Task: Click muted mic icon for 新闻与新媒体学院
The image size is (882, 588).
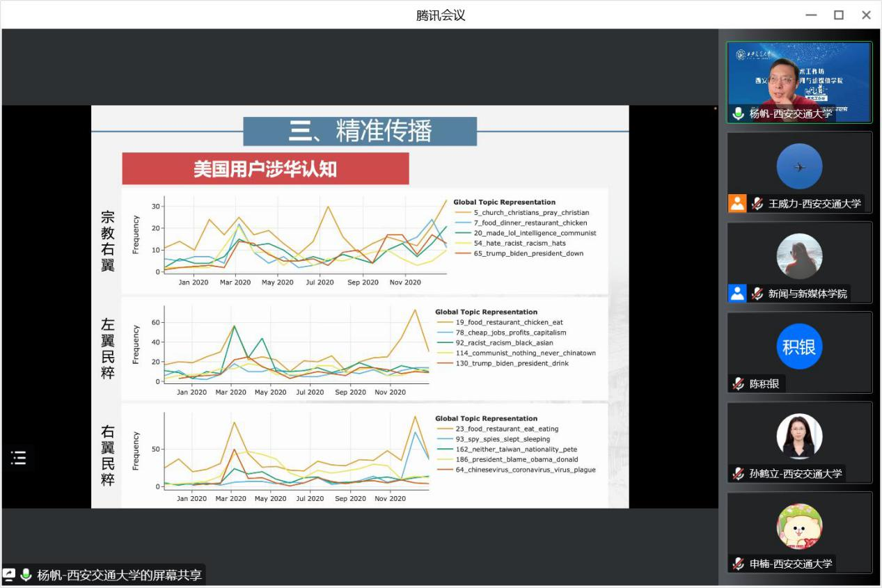Action: (757, 293)
